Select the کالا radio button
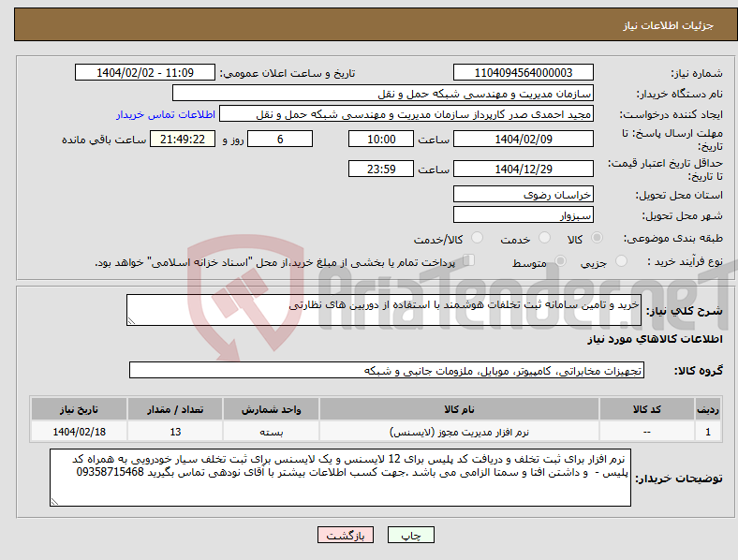This screenshot has height=560, width=738. tap(597, 238)
